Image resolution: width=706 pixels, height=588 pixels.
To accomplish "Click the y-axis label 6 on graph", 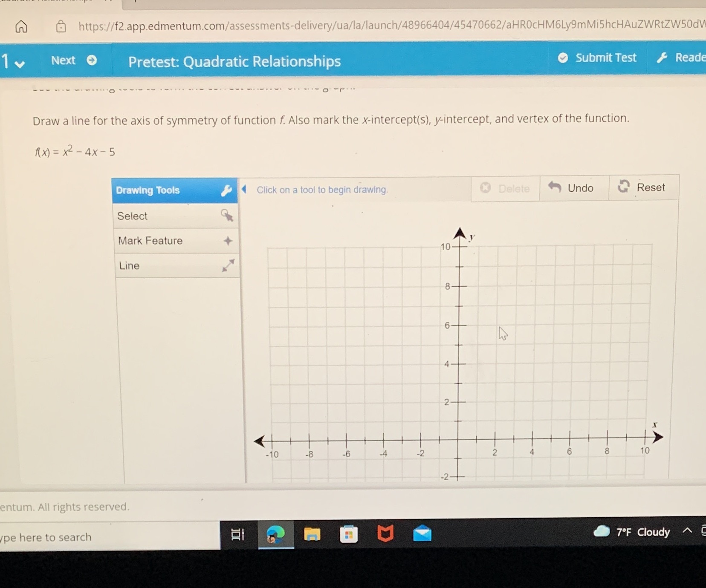I will tap(447, 326).
